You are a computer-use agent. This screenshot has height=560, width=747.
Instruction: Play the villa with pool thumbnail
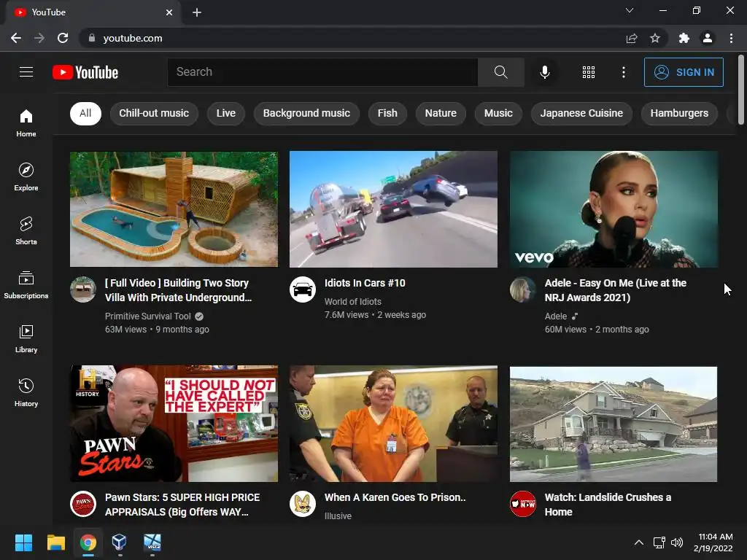click(174, 209)
